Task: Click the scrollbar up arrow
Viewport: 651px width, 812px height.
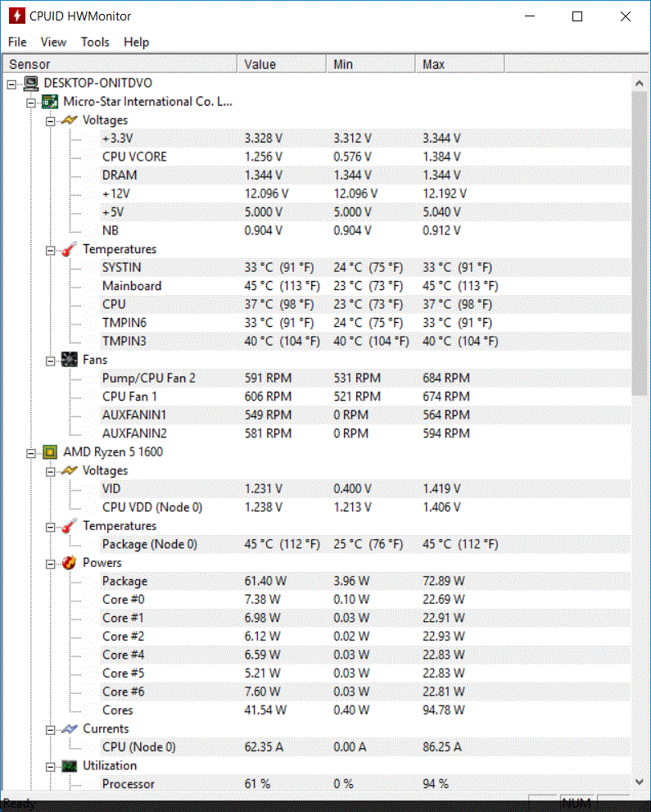Action: click(x=639, y=83)
